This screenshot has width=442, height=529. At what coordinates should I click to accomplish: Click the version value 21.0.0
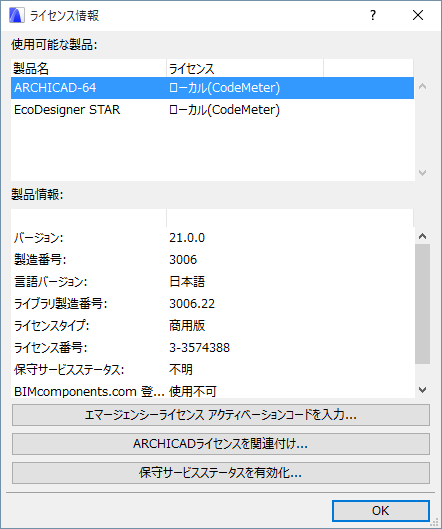(187, 238)
